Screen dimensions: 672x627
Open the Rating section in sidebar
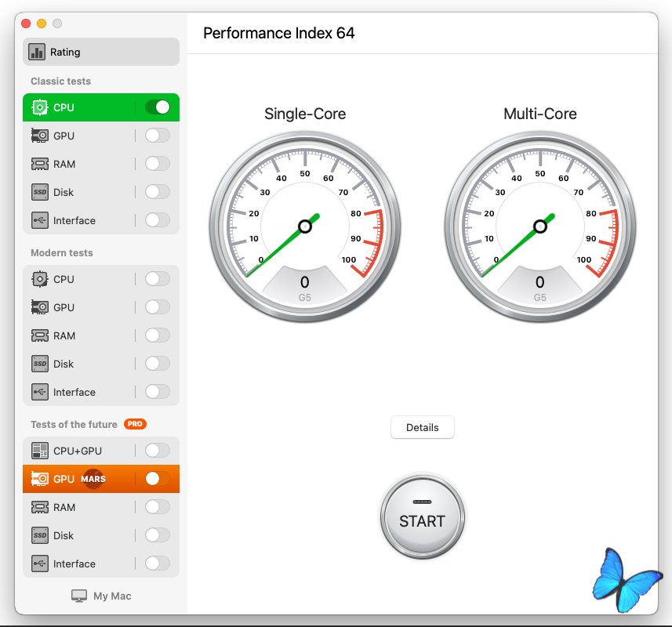100,53
